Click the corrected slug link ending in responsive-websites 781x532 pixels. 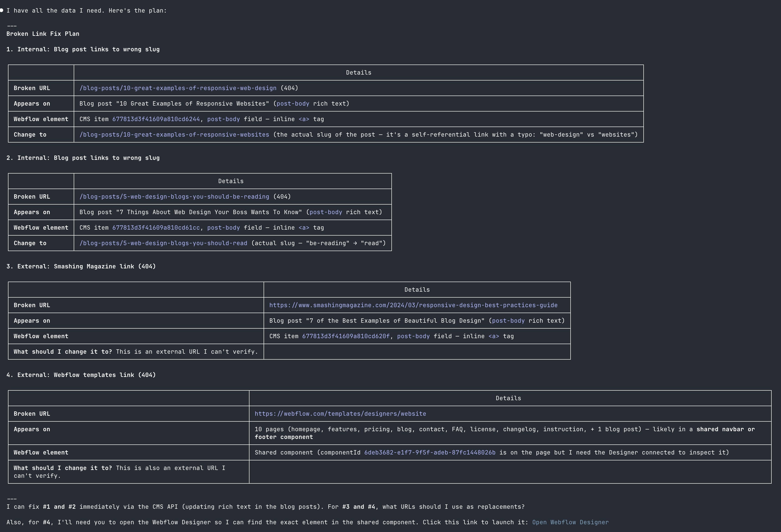point(174,134)
